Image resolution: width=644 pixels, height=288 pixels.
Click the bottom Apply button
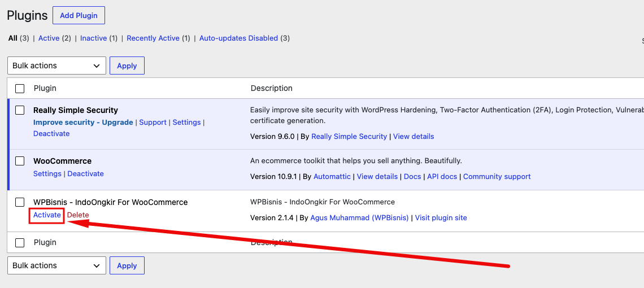[x=127, y=265]
